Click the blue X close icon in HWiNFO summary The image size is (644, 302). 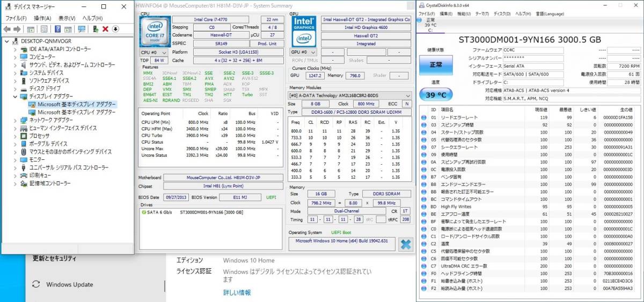click(406, 244)
